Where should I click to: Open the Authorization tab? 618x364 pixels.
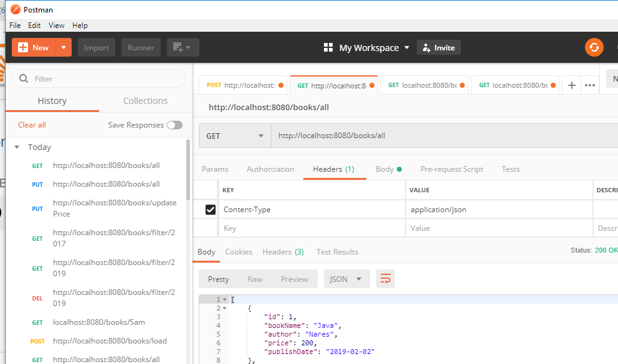(x=270, y=169)
